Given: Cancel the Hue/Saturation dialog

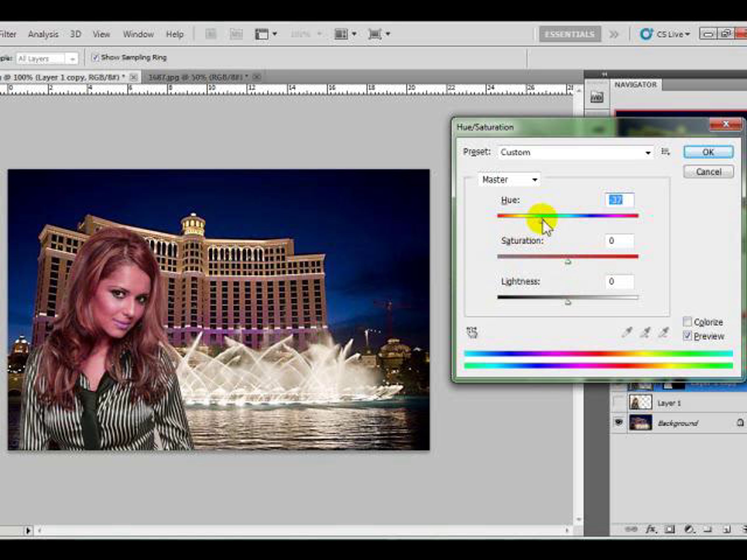Looking at the screenshot, I should point(708,172).
